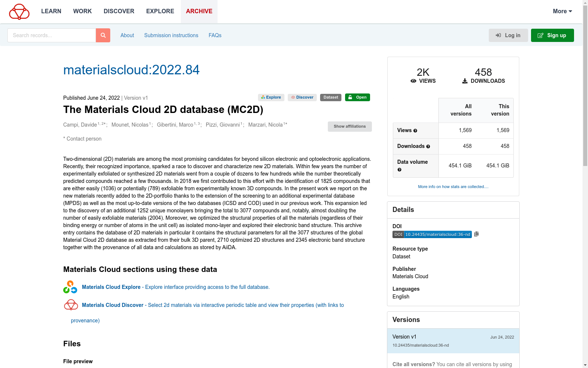Click the 'Published June 24, 2022' text
The width and height of the screenshot is (588, 368).
92,98
